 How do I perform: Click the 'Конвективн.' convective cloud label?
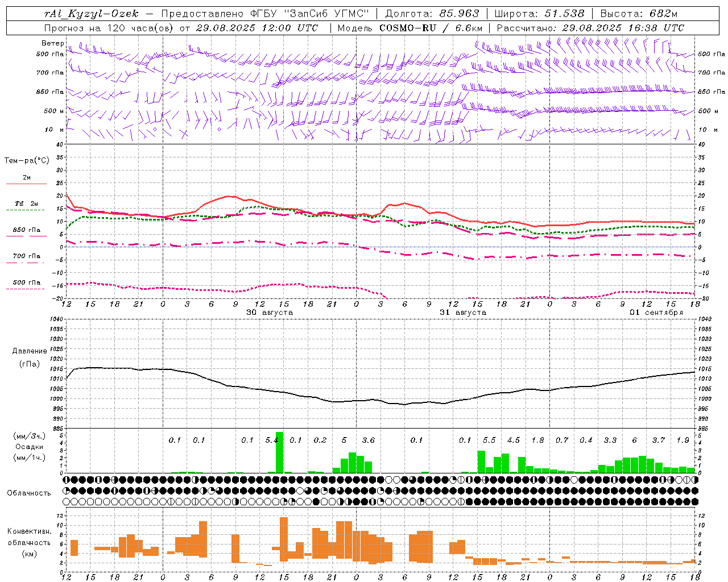pos(29,531)
